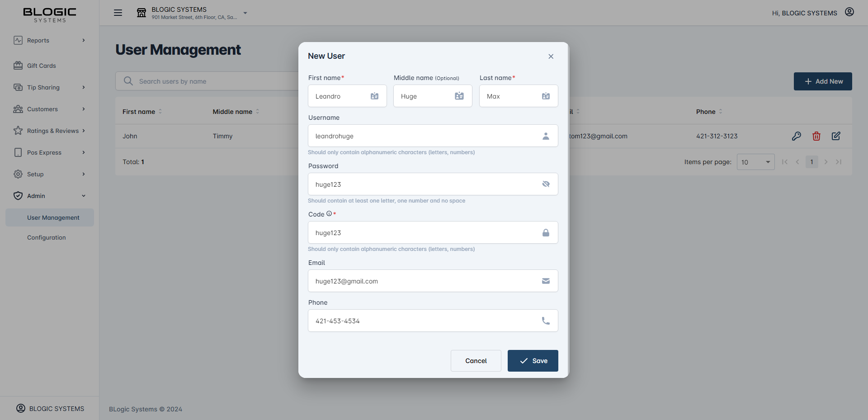Image resolution: width=868 pixels, height=420 pixels.
Task: Collapse the Admin menu
Action: click(49, 196)
